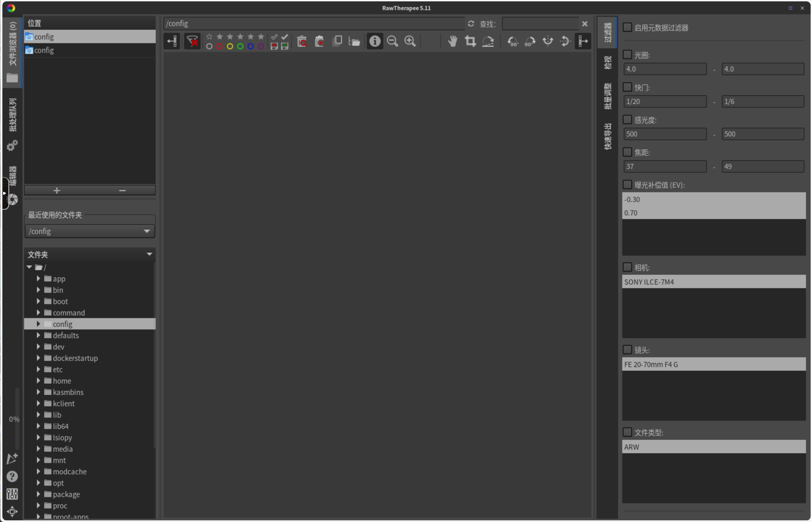812x522 pixels.
Task: Click the hand navigation tool
Action: [x=452, y=42]
